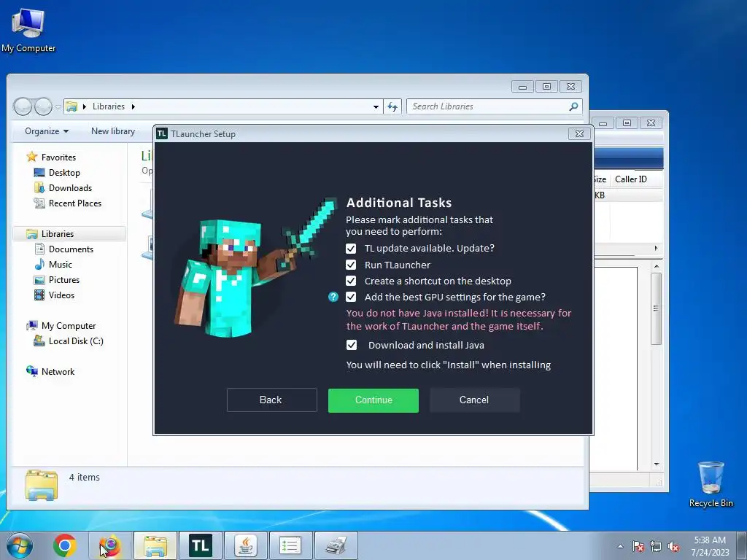Select the Recycle Bin desktop icon
Image resolution: width=747 pixels, height=560 pixels.
(x=711, y=484)
